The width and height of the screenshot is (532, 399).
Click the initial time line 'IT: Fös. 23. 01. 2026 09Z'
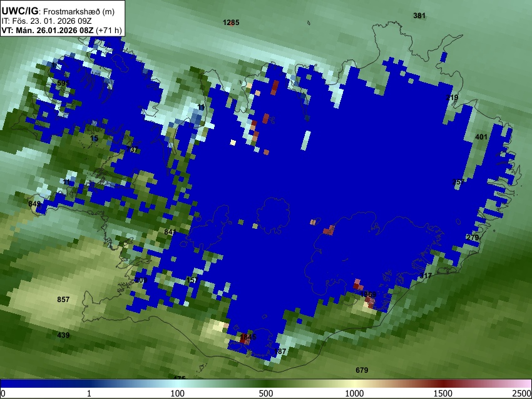click(x=46, y=21)
